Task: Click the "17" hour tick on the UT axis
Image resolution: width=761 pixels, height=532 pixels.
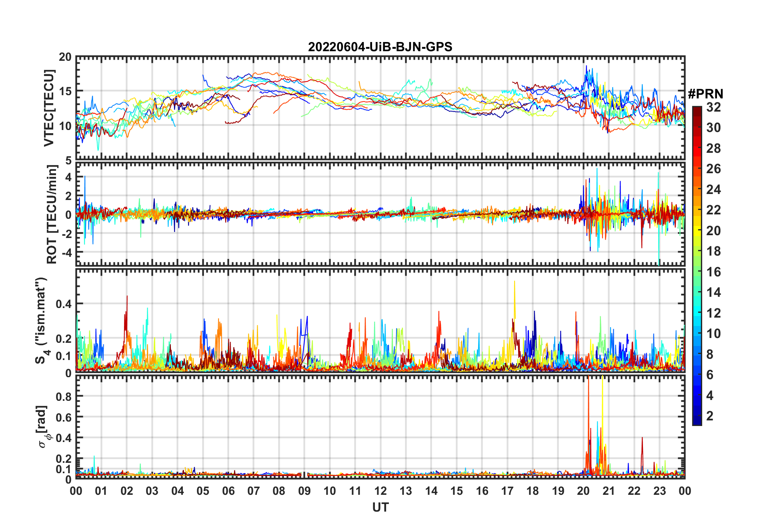Action: point(507,491)
